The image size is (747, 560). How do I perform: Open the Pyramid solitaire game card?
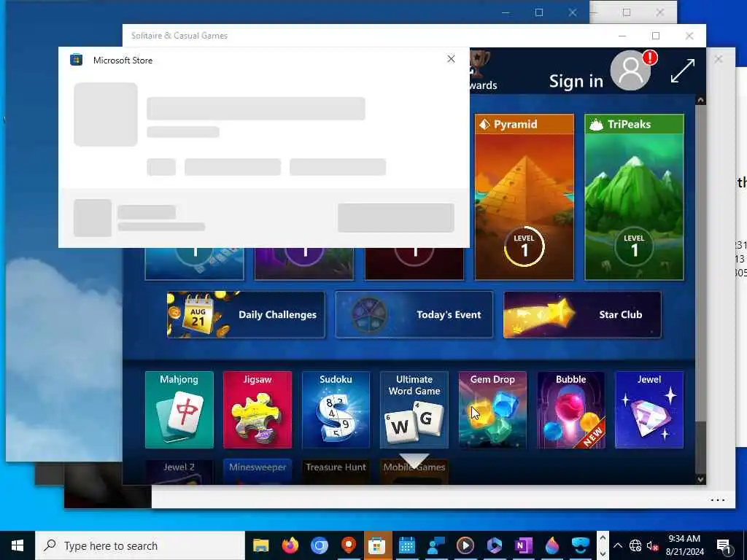(524, 197)
